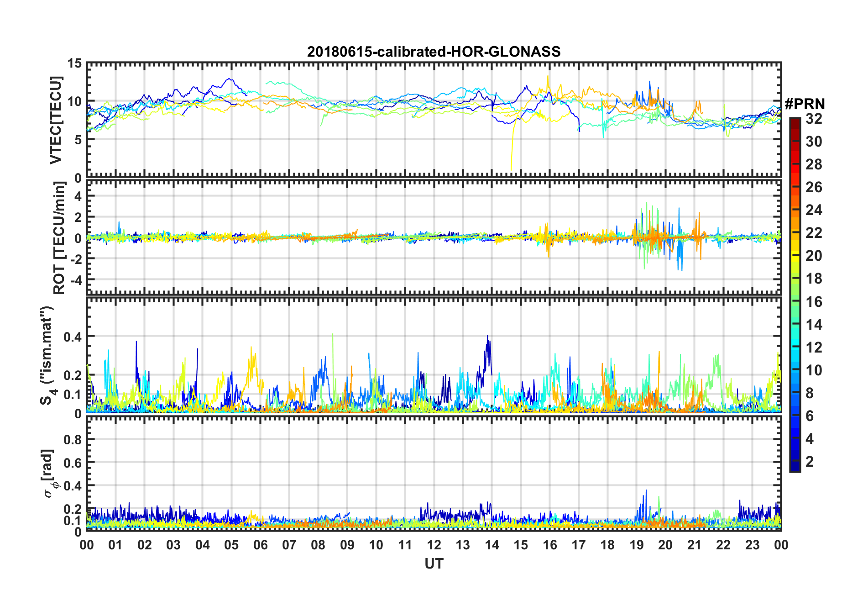Click UT hour tick label 15
Image resolution: width=868 pixels, height=590 pixels.
tap(521, 545)
